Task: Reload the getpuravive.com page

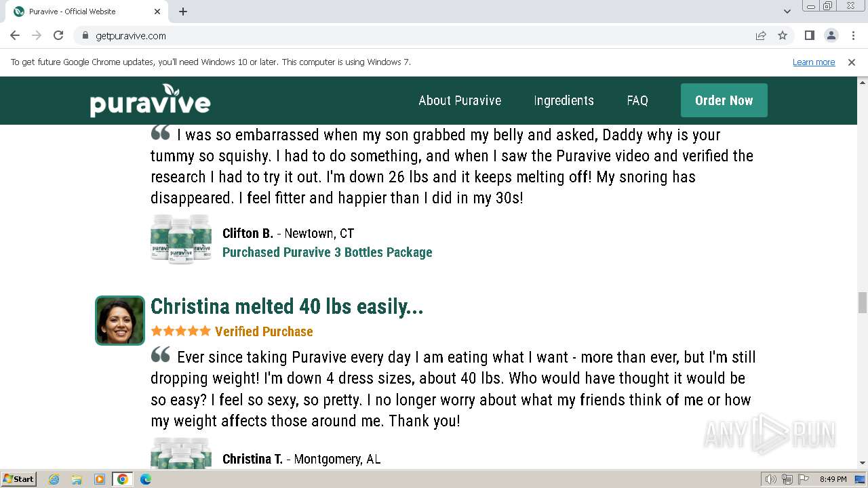Action: point(58,35)
